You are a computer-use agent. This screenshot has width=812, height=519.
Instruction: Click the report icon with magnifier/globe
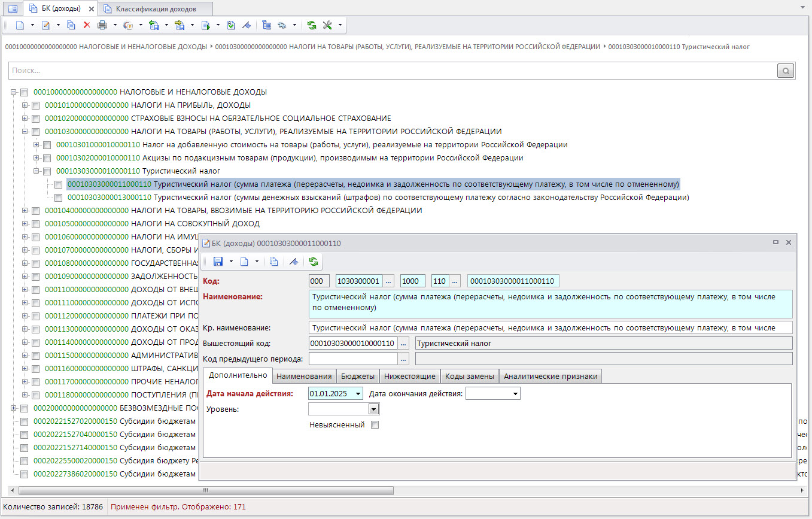pos(128,25)
